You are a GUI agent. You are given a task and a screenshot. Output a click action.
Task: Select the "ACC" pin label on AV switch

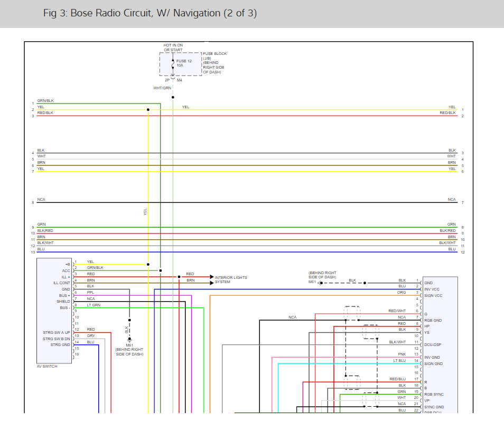[x=66, y=271]
